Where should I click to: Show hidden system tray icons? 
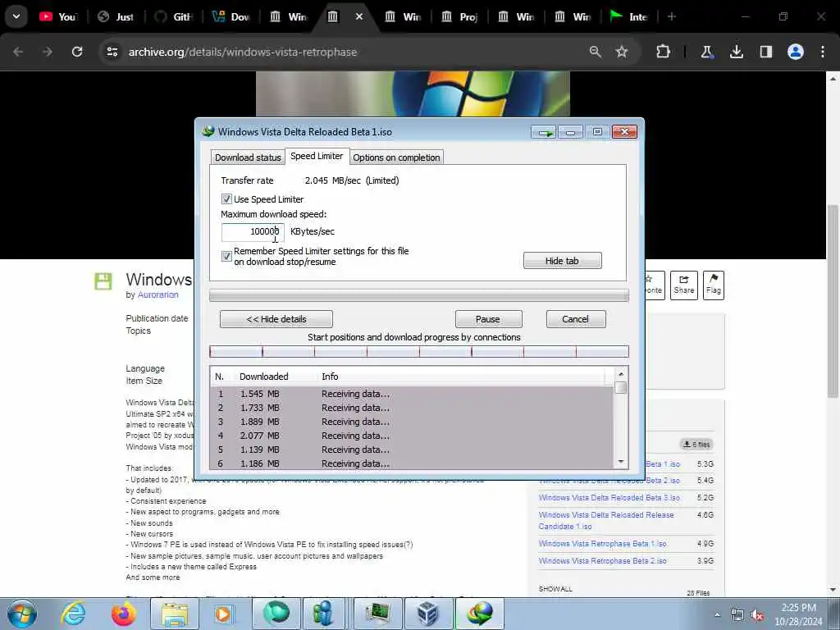[717, 615]
